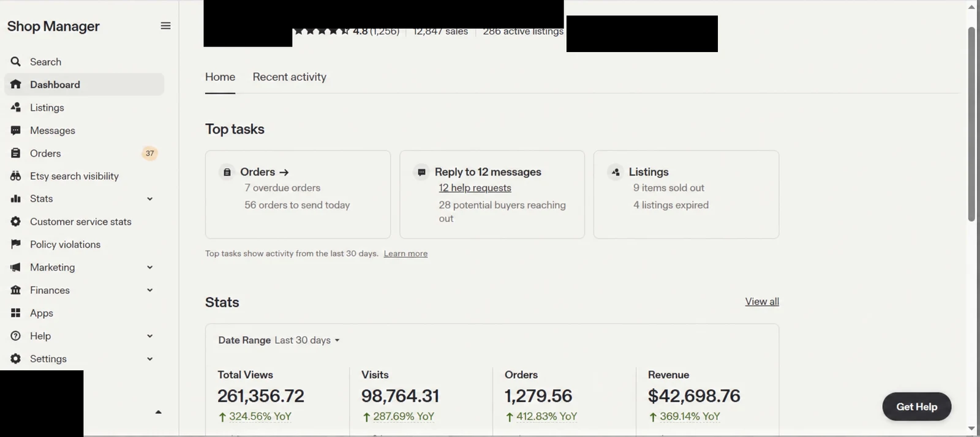The width and height of the screenshot is (980, 437).
Task: Open Listings in the sidebar
Action: (85, 107)
